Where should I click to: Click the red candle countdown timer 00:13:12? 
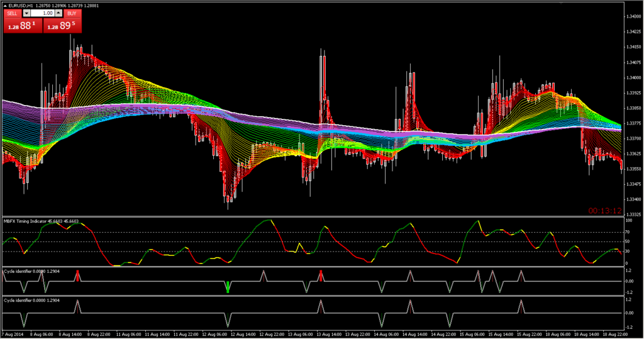point(604,211)
